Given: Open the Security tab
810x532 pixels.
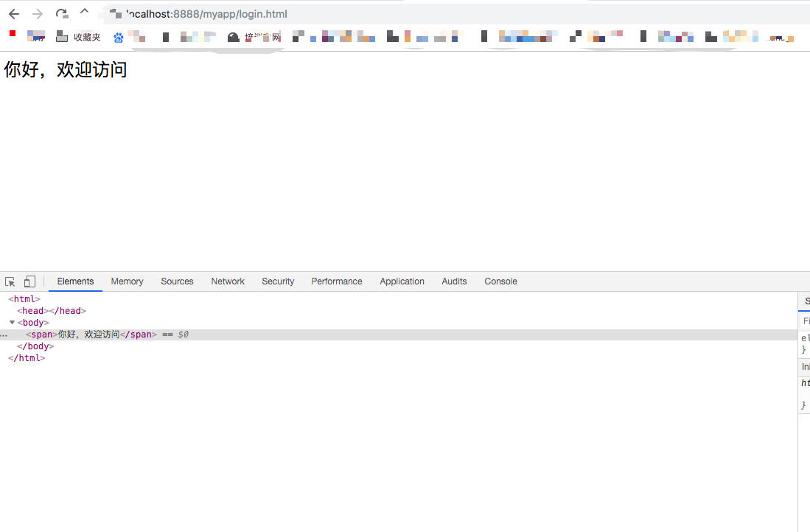Looking at the screenshot, I should tap(278, 281).
